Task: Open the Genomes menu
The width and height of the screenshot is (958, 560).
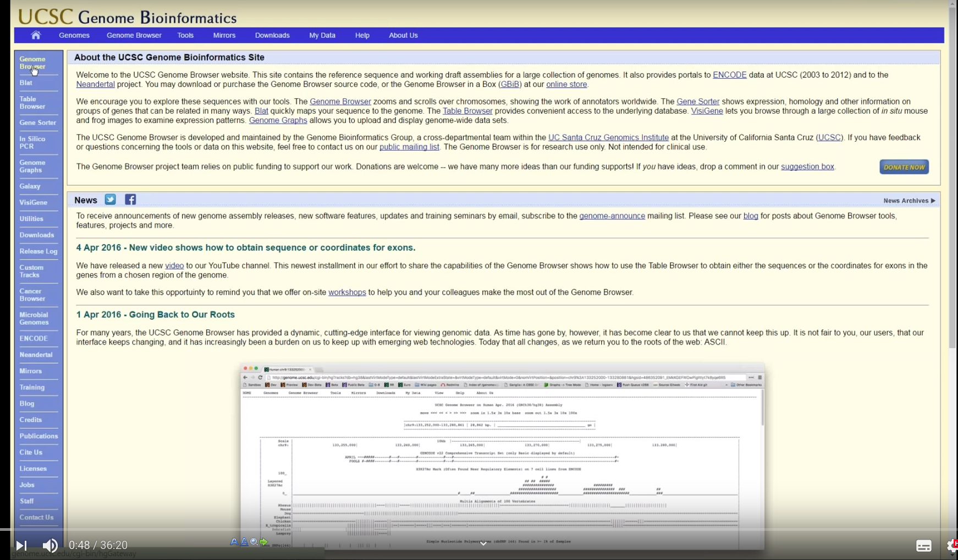Action: pyautogui.click(x=74, y=35)
